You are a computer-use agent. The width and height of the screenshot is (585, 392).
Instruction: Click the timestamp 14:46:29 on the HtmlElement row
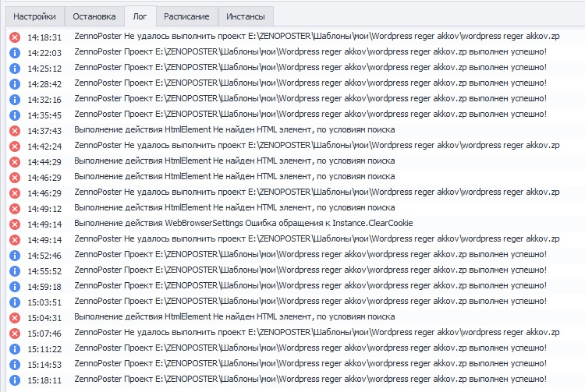(x=44, y=178)
